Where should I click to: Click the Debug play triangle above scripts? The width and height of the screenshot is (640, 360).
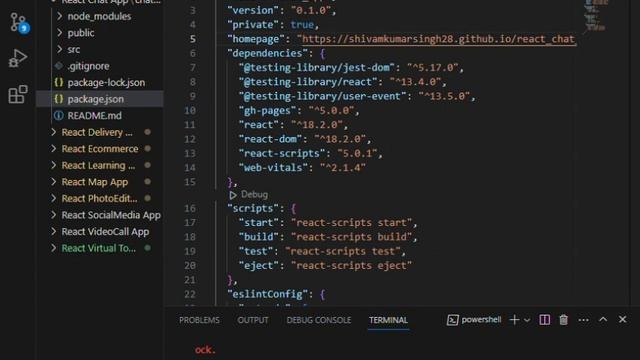point(233,195)
